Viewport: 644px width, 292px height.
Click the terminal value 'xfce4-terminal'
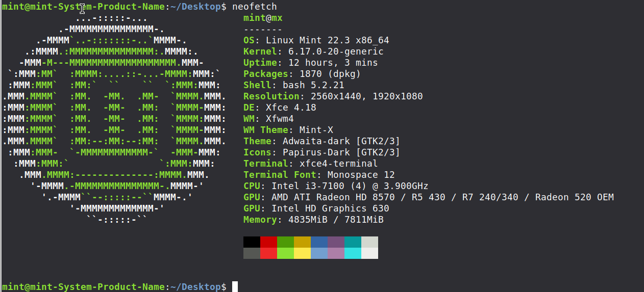click(x=339, y=164)
